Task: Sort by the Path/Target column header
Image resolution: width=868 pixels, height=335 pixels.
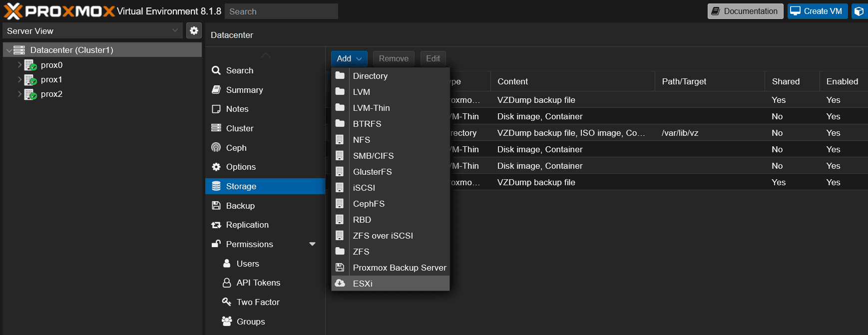Action: [710, 81]
